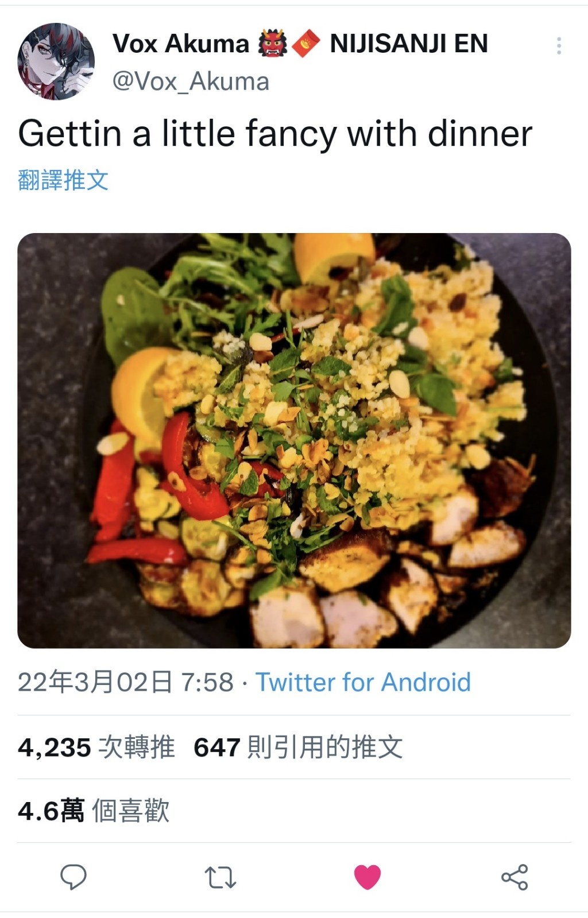Viewport: 588px width, 918px height.
Task: Click the Twitter for Android link
Action: click(x=363, y=682)
